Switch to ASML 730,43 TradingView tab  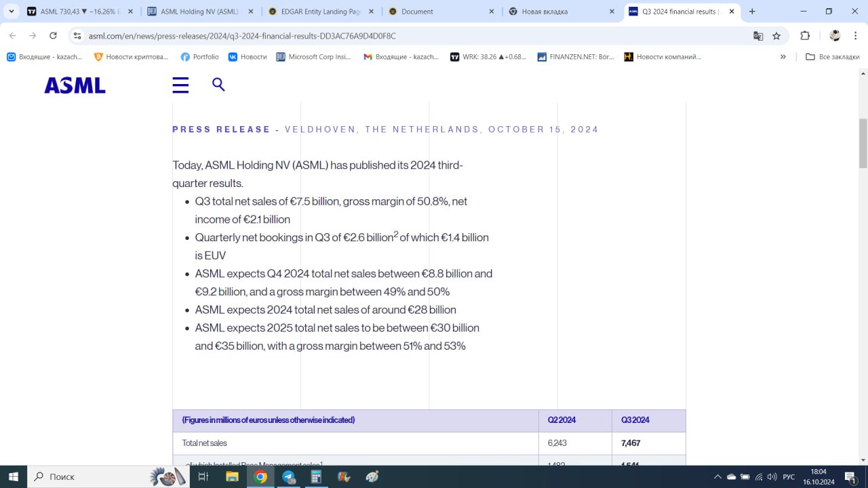[x=79, y=12]
